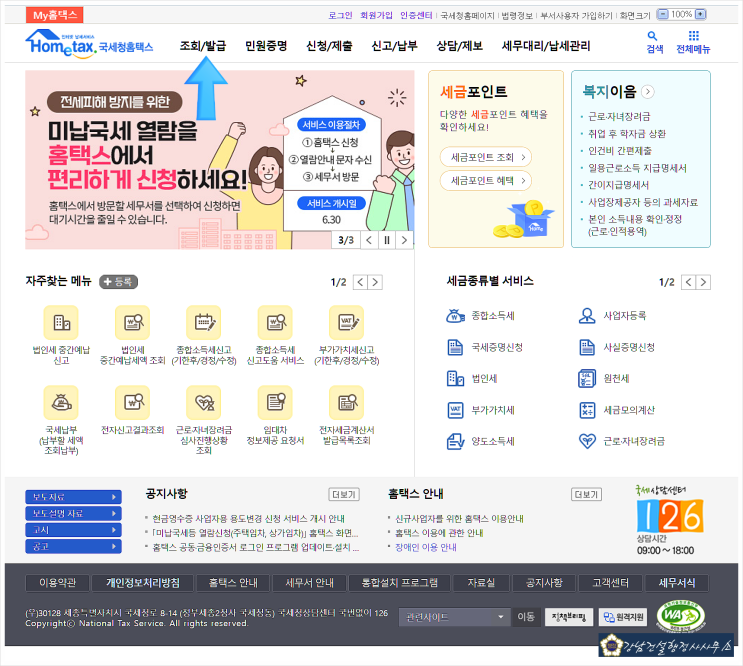Open the 민원증명 menu

pyautogui.click(x=266, y=46)
